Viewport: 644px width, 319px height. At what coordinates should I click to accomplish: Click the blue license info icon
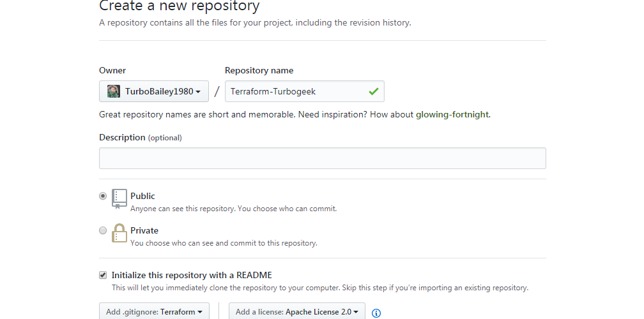(376, 313)
